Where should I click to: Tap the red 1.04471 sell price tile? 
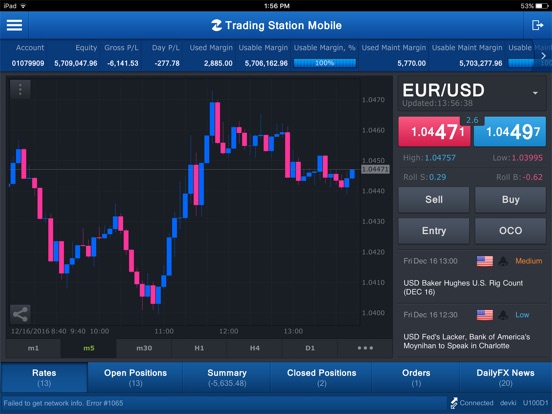434,132
